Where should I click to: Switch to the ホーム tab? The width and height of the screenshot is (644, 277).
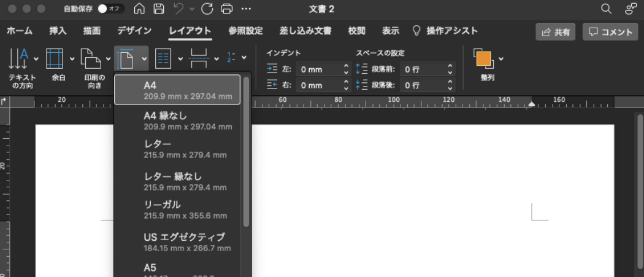pyautogui.click(x=20, y=31)
